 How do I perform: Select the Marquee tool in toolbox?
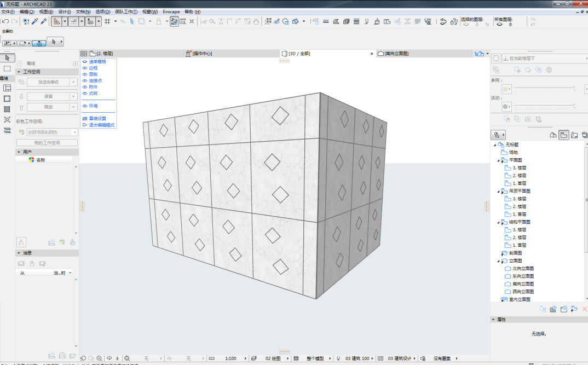[7, 68]
